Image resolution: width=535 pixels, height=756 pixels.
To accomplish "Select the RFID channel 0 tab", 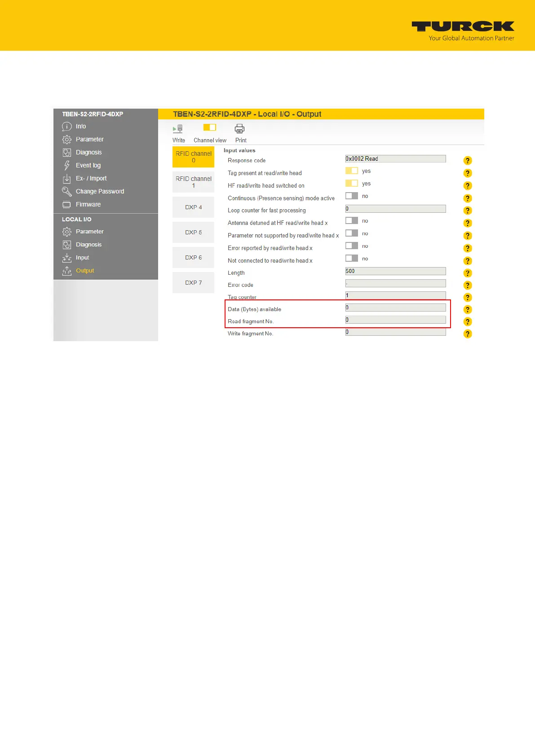I will [x=194, y=157].
